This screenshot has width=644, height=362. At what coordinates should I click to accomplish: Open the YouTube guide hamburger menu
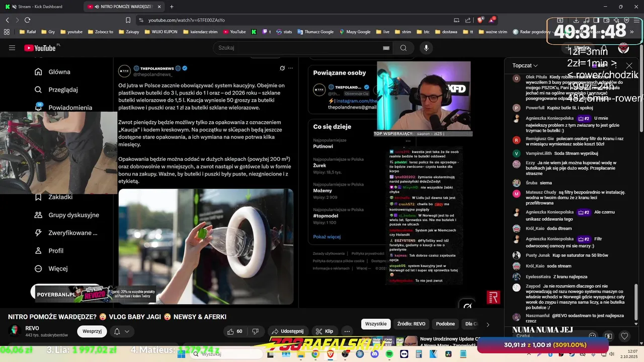[x=12, y=48]
